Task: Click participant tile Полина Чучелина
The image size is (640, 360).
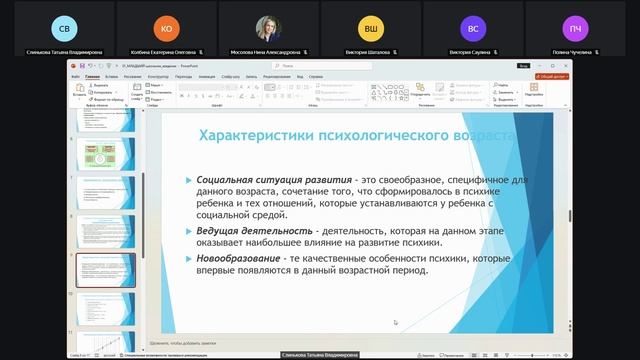Action: (575, 29)
